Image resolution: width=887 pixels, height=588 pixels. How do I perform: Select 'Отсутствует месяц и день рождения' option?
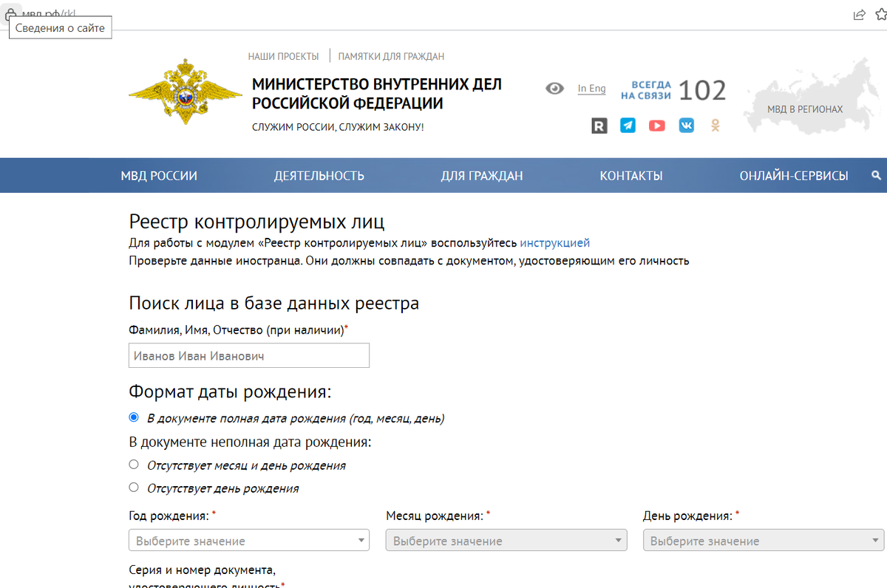coord(134,464)
